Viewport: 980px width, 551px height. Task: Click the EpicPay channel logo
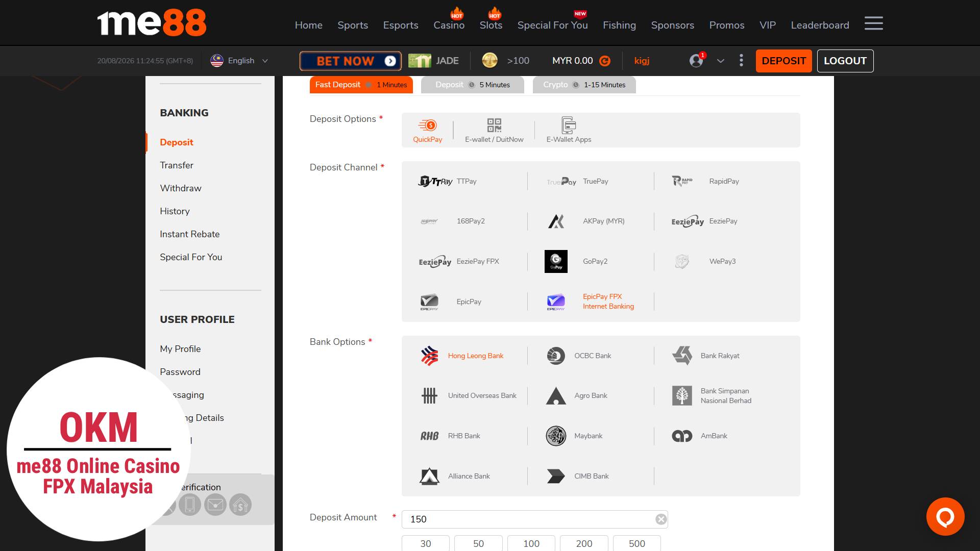point(429,302)
